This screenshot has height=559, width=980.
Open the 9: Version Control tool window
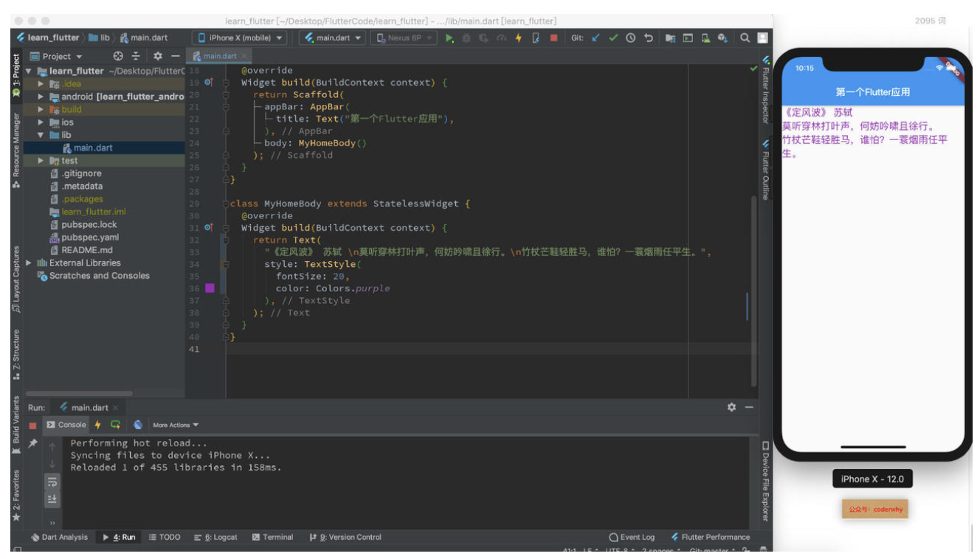click(x=345, y=537)
